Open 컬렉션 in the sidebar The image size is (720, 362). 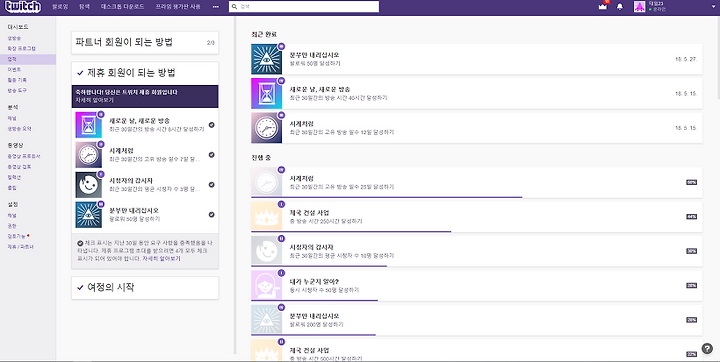14,177
